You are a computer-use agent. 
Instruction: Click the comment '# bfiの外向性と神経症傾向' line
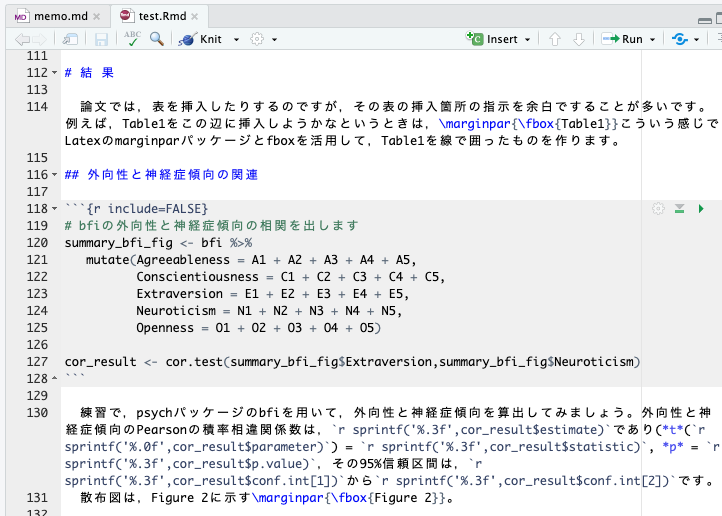[x=211, y=226]
